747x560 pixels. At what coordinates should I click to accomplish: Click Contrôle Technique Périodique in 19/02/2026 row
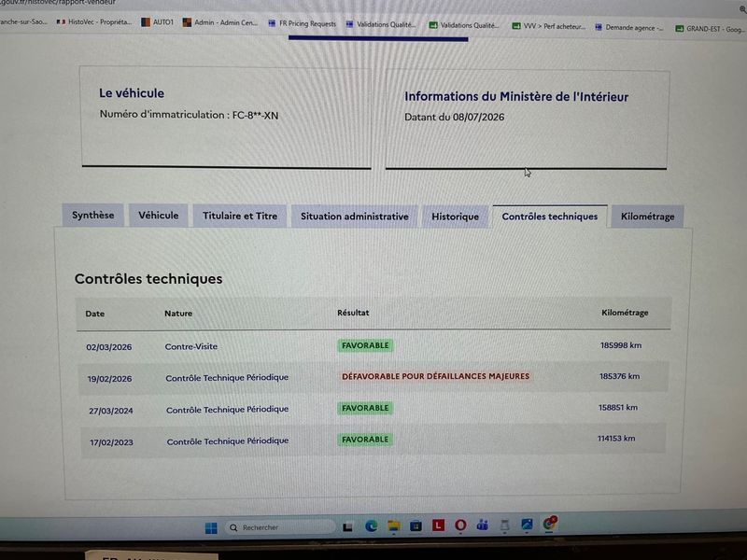pos(227,378)
